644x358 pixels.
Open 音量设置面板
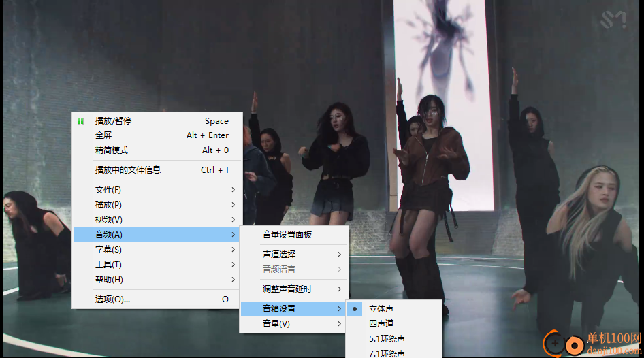pos(294,234)
